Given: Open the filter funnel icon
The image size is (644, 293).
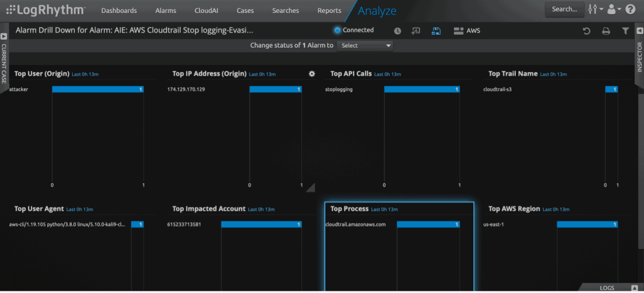Looking at the screenshot, I should point(625,31).
